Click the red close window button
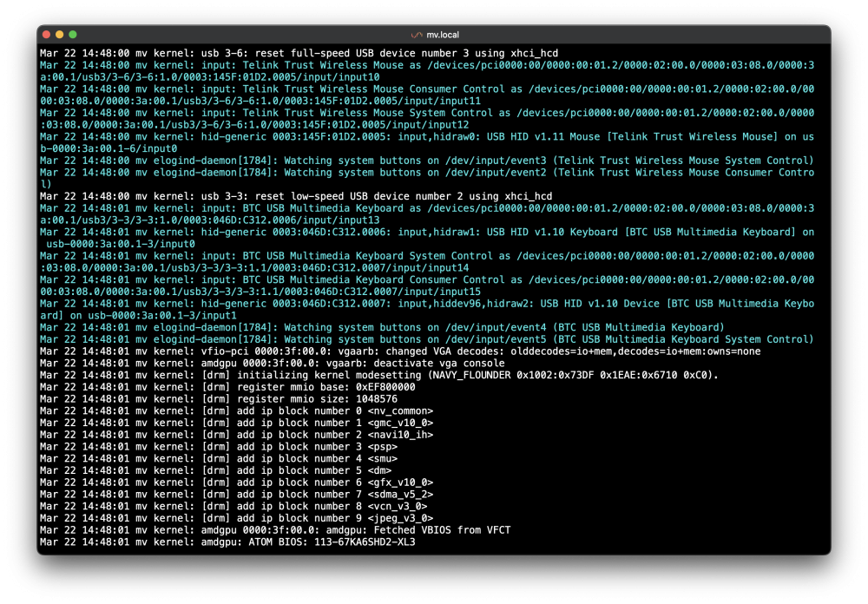 point(47,35)
